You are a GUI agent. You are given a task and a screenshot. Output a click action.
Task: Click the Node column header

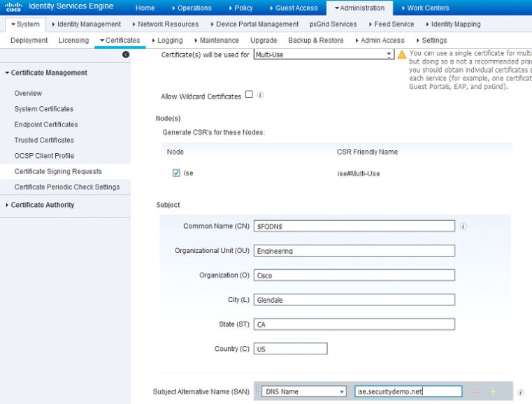click(x=175, y=152)
